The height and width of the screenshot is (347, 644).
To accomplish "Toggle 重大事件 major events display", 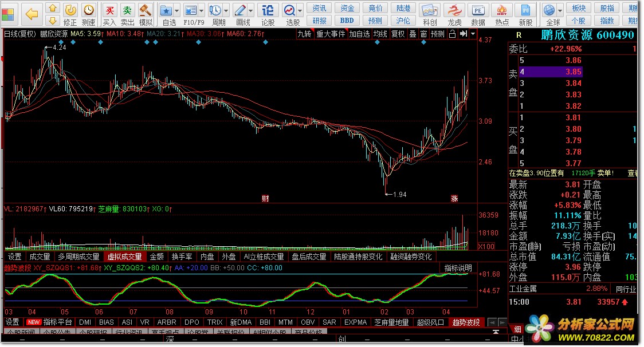I will (x=331, y=34).
